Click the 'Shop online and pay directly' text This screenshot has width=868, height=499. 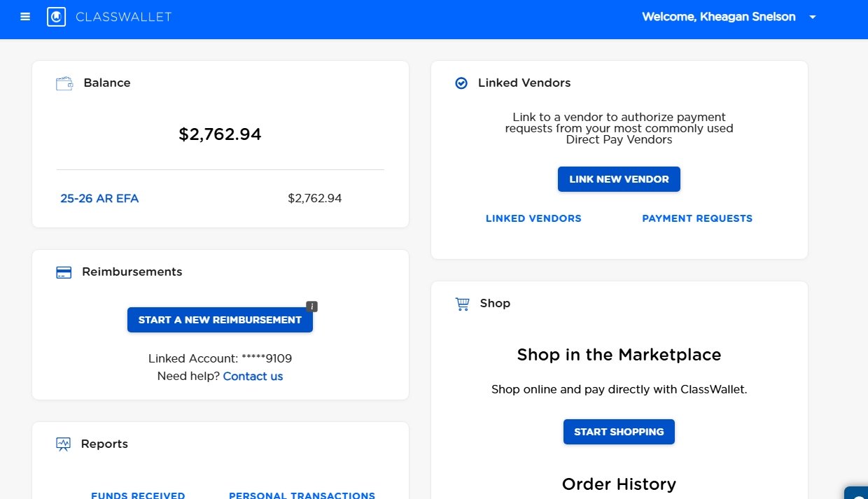[619, 389]
